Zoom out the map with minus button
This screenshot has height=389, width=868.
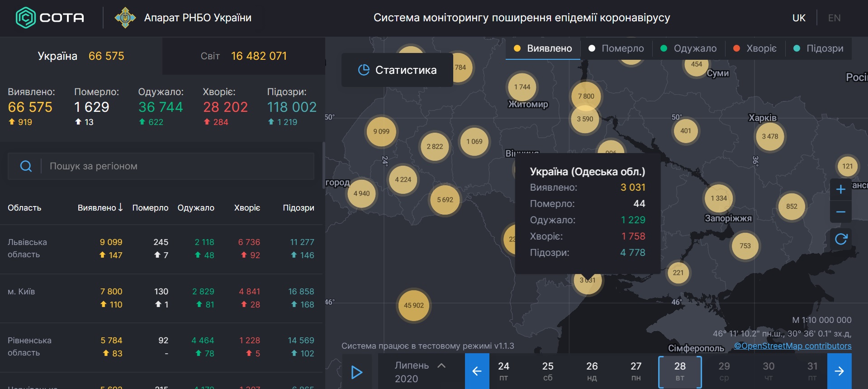pos(841,211)
